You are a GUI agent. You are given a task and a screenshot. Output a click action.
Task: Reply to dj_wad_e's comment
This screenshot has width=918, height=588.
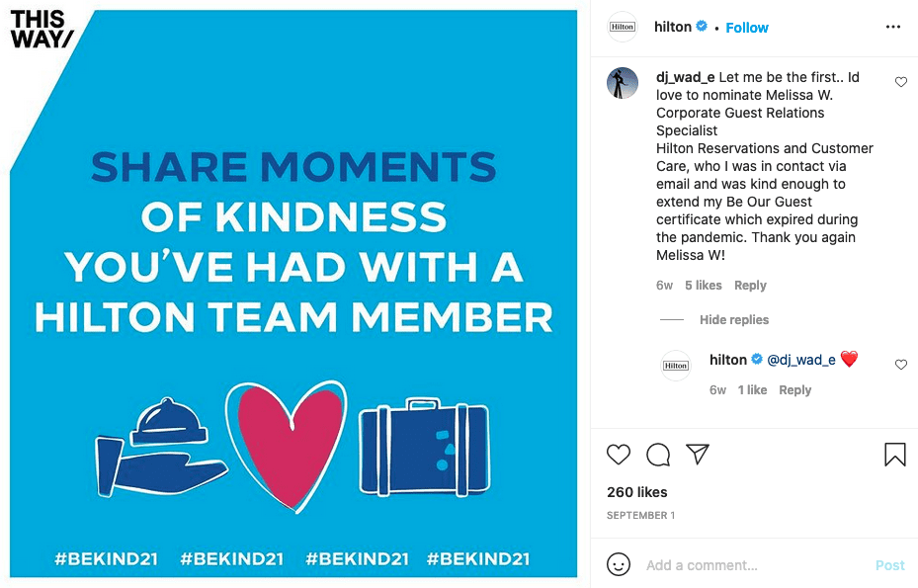point(750,286)
